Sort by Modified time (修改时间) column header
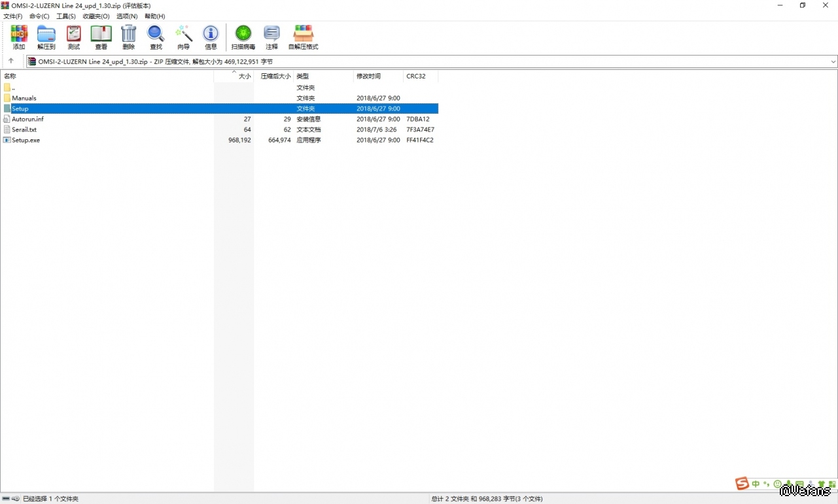Viewport: 838px width, 504px height. pos(368,76)
